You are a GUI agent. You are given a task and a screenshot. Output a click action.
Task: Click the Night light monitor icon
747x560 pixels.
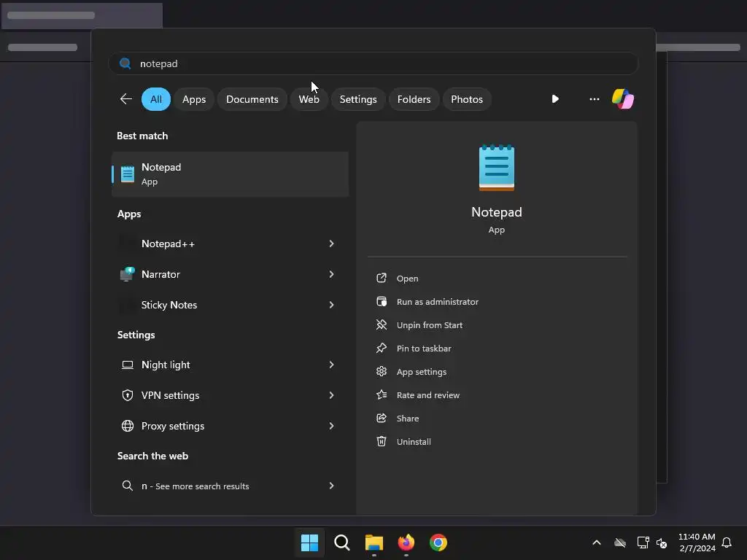click(x=127, y=365)
